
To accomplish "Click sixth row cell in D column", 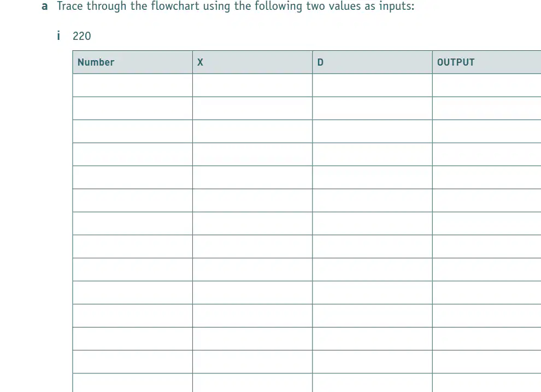I will 372,201.
